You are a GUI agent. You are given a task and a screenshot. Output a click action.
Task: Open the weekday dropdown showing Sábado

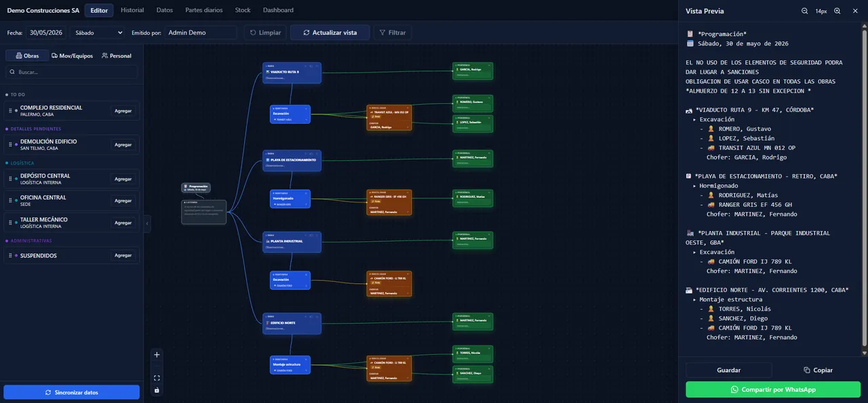coord(99,33)
